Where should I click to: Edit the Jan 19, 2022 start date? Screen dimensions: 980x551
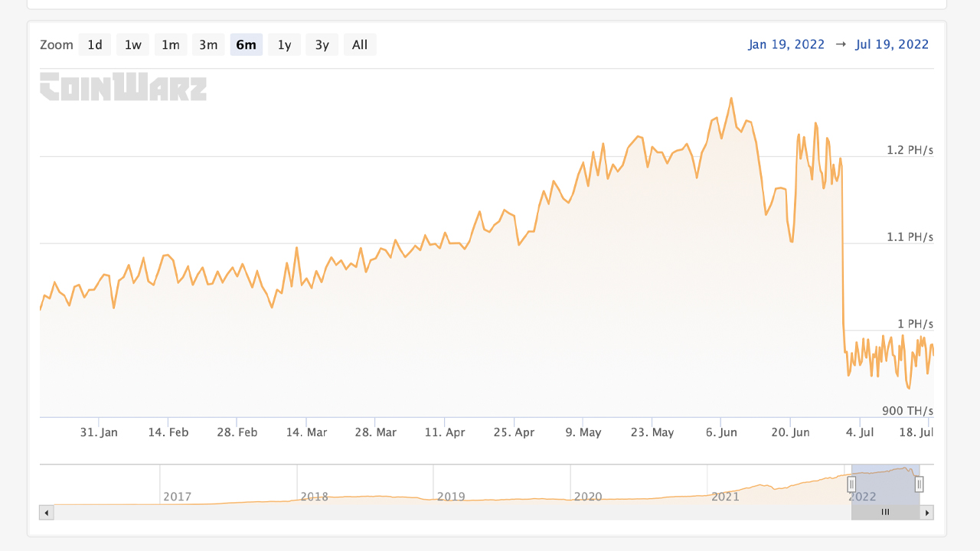click(786, 44)
